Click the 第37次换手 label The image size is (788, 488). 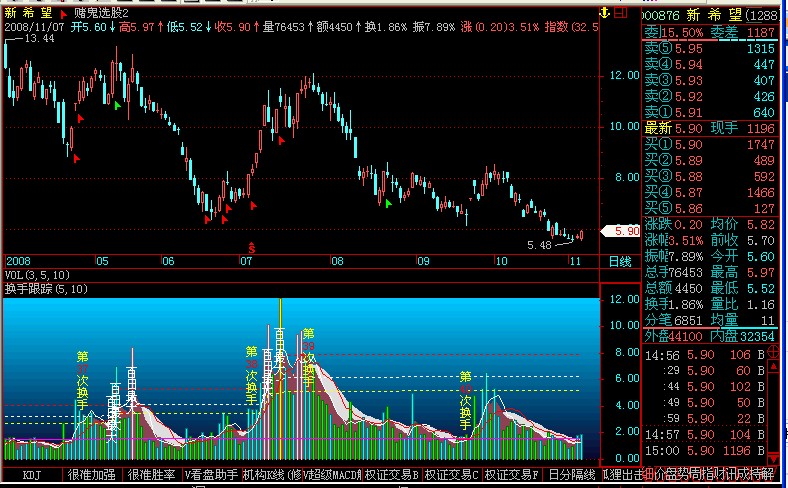[x=82, y=380]
